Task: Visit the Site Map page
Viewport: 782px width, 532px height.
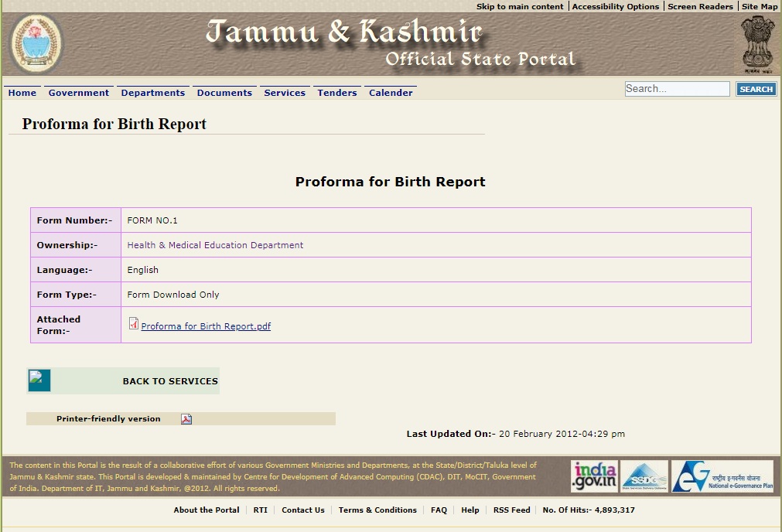Action: (x=759, y=6)
